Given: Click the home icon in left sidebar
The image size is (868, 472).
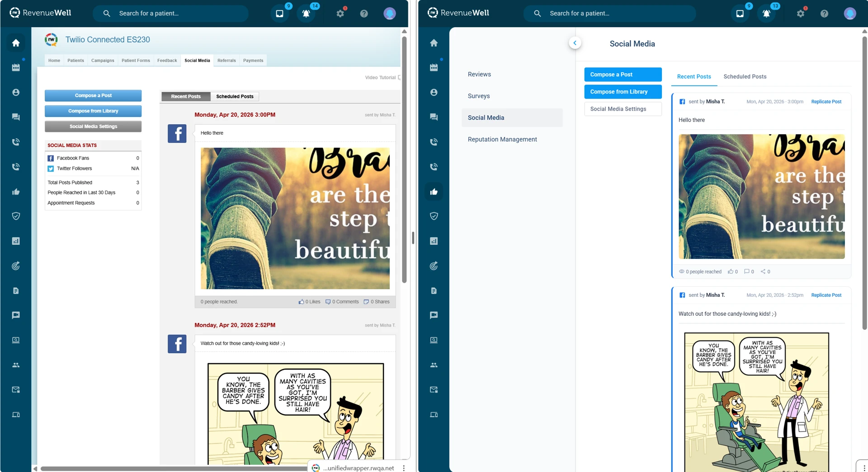Looking at the screenshot, I should click(x=16, y=43).
